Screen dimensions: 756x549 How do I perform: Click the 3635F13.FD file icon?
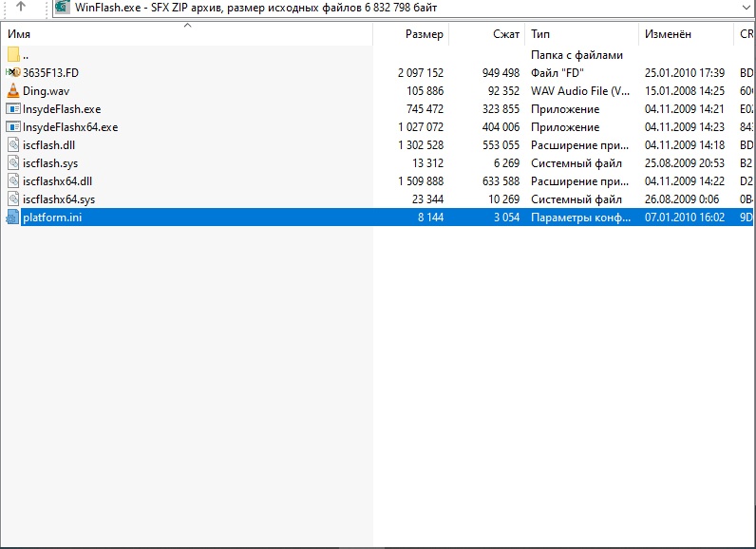13,72
